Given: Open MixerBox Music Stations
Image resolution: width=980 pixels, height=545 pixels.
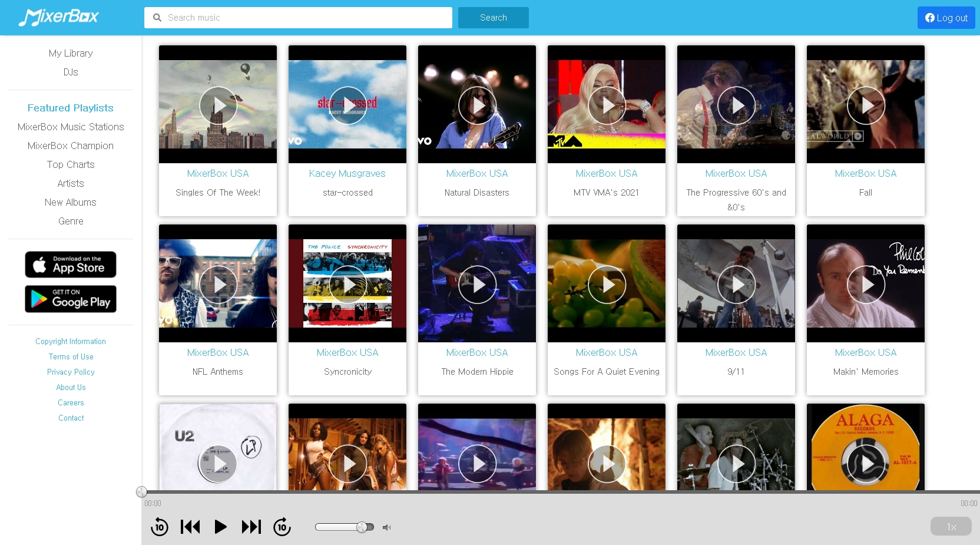Looking at the screenshot, I should coord(71,127).
